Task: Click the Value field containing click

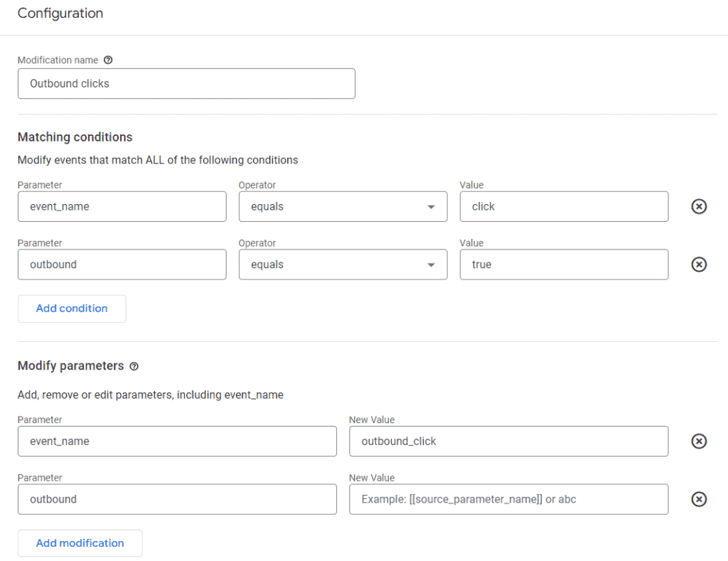Action: click(x=564, y=206)
